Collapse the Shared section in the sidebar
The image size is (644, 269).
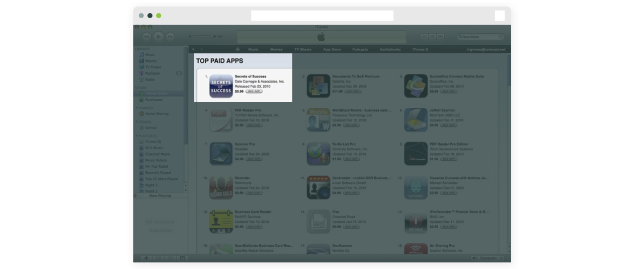pos(136,108)
